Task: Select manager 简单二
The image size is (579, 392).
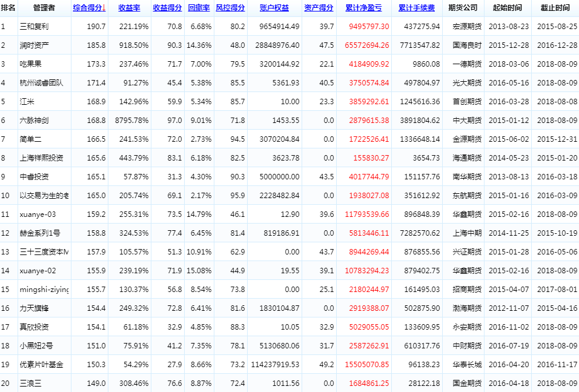Action: 30,139
